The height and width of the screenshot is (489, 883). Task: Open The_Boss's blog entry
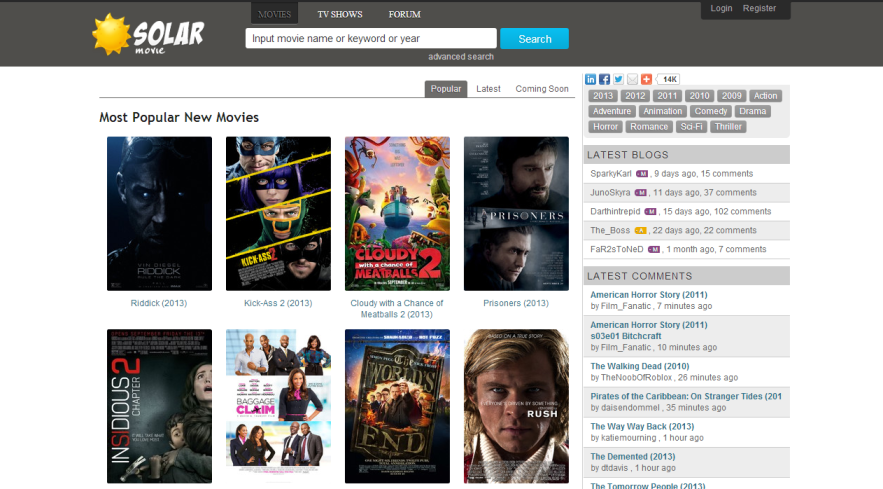[686, 230]
